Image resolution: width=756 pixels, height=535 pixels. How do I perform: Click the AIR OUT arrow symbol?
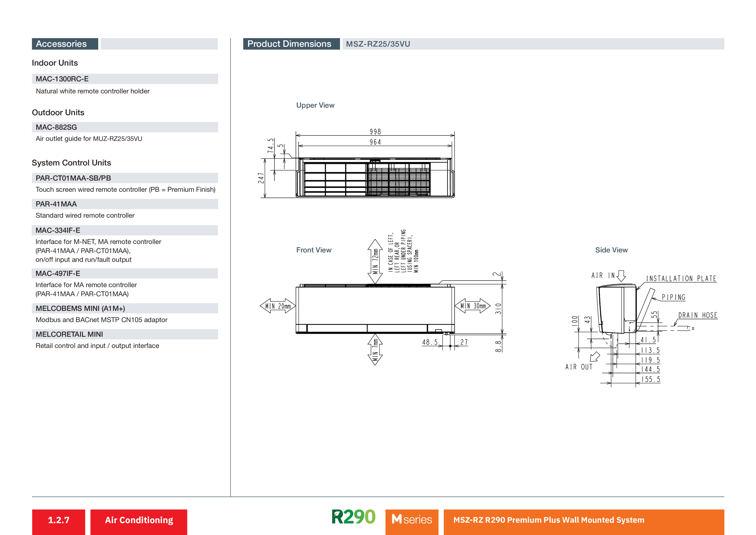[x=595, y=357]
